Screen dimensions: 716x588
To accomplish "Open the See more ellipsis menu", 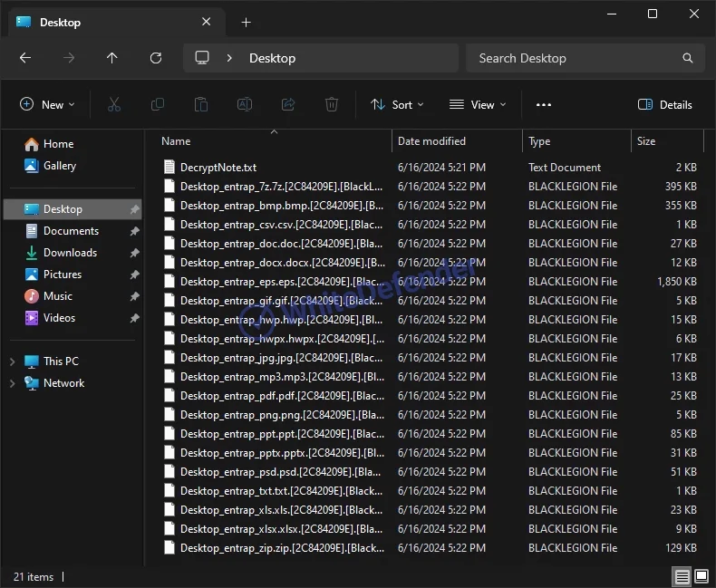I will point(544,105).
